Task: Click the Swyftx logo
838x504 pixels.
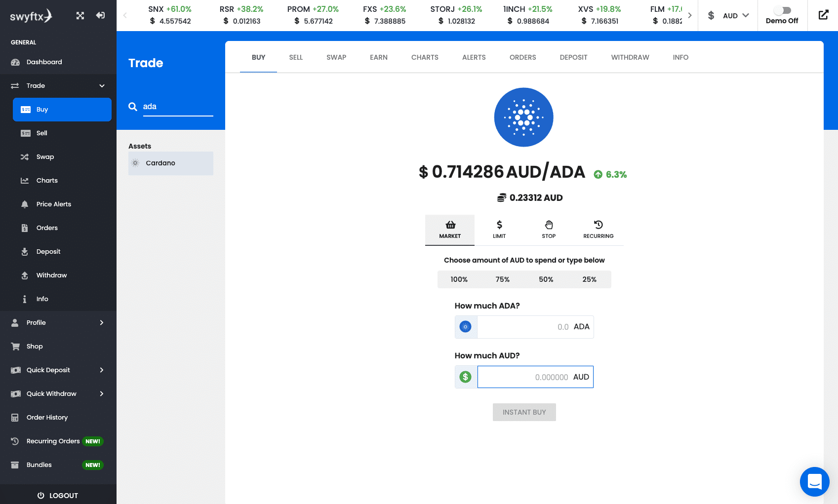Action: pyautogui.click(x=31, y=16)
